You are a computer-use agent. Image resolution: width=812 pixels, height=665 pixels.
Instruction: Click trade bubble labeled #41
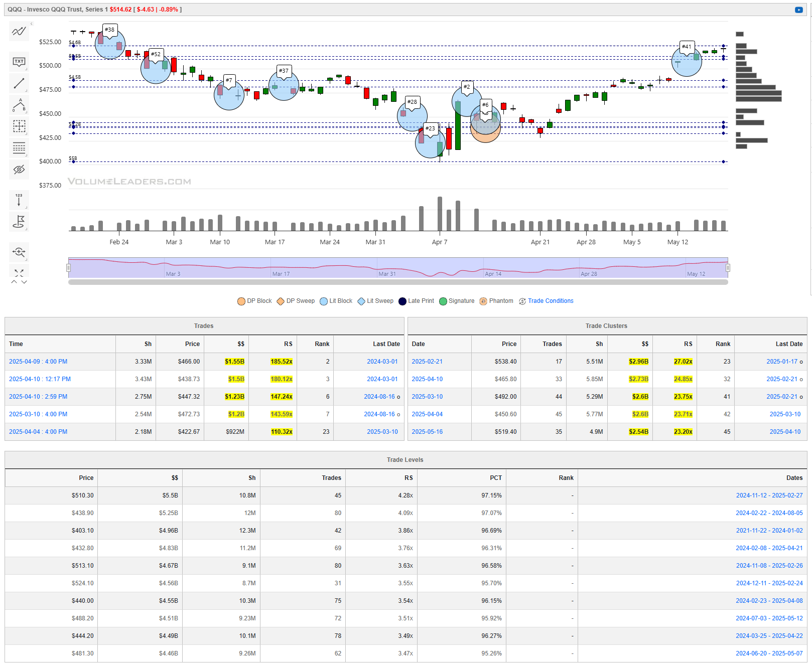687,61
